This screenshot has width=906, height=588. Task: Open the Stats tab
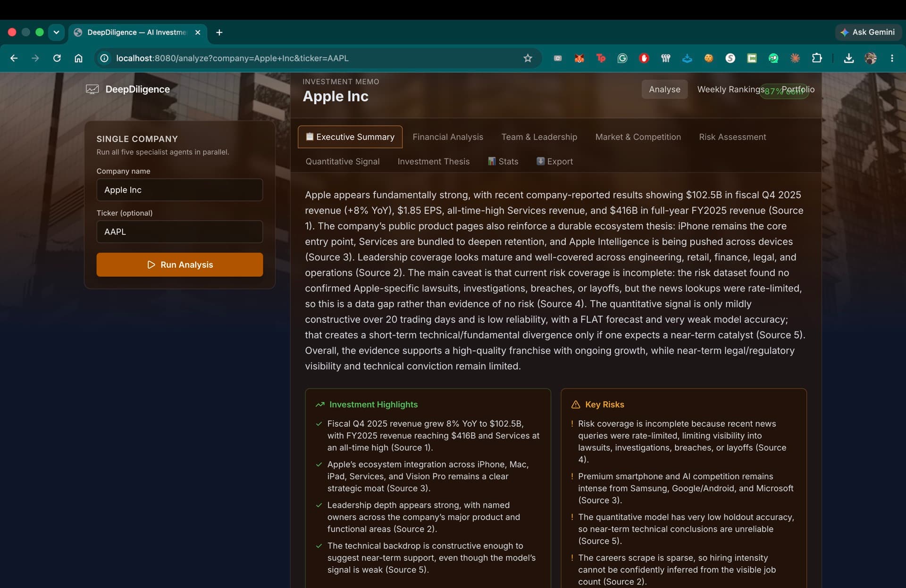(503, 161)
